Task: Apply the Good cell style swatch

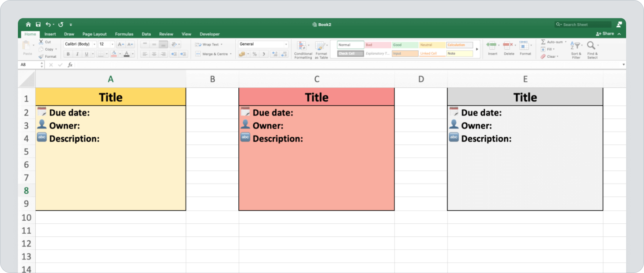Action: click(405, 45)
